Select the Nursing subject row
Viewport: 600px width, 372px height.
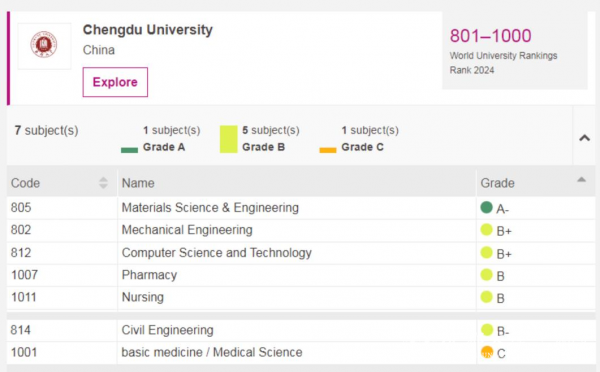point(301,297)
